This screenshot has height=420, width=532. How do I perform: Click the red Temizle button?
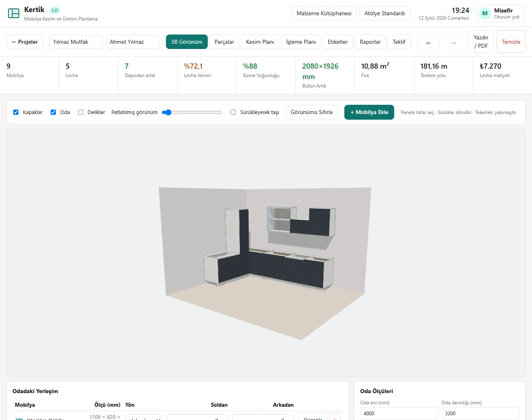(511, 42)
